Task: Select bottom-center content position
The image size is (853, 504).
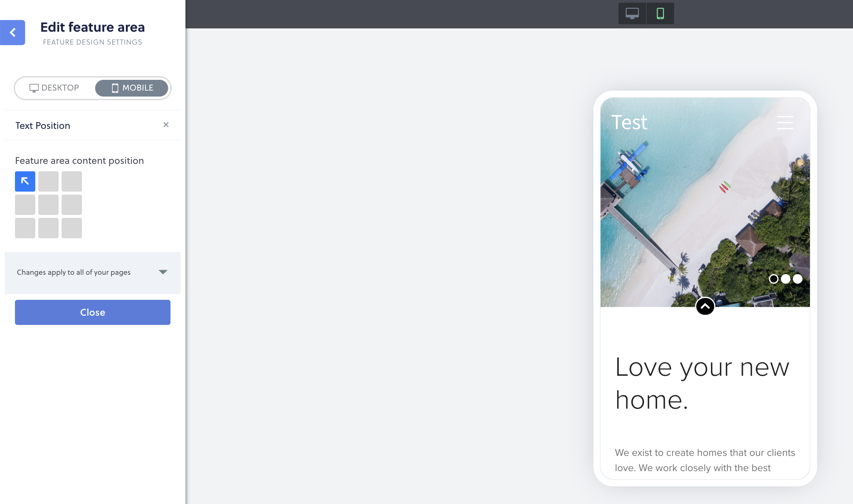Action: click(48, 228)
